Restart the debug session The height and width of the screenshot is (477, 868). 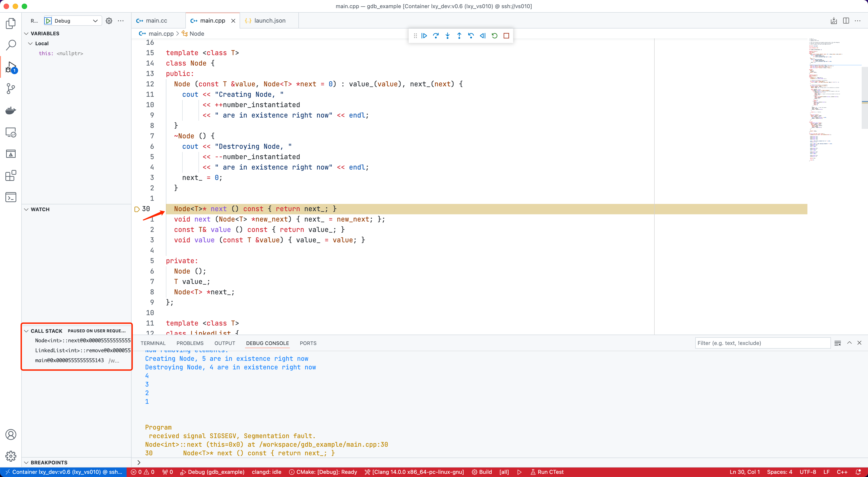(494, 36)
